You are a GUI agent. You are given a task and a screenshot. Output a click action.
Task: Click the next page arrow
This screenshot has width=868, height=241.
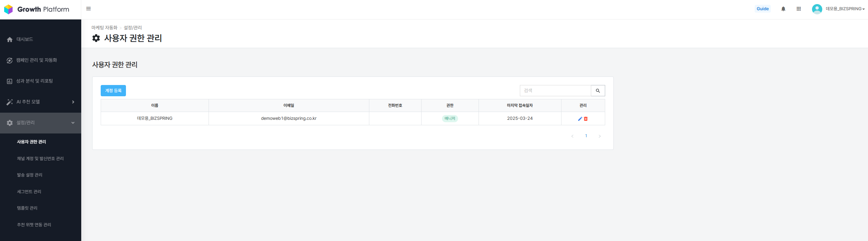point(599,136)
